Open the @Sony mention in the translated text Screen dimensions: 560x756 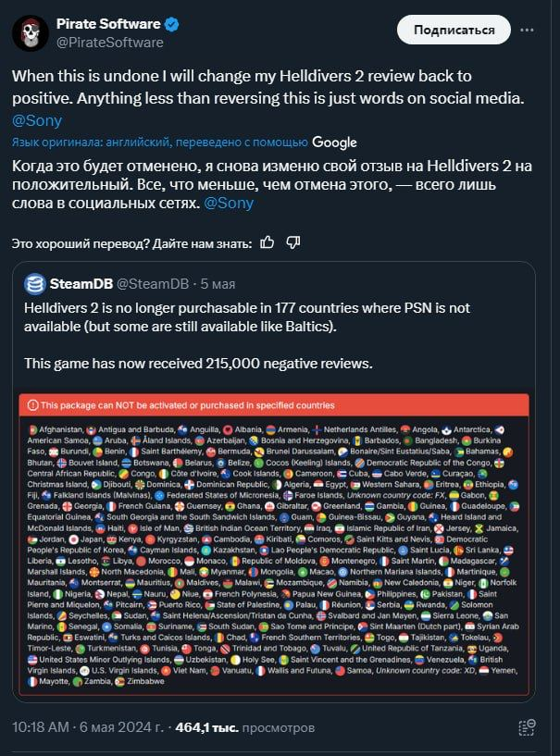click(x=229, y=203)
